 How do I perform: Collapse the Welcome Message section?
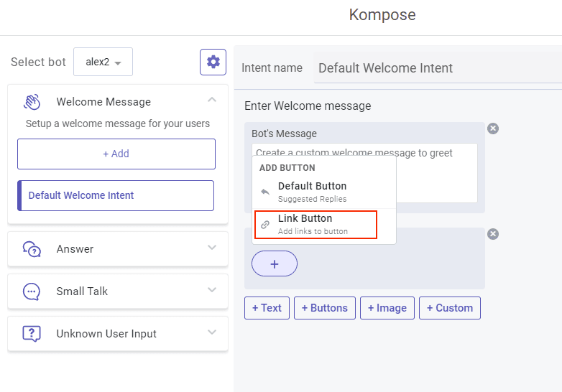click(212, 100)
